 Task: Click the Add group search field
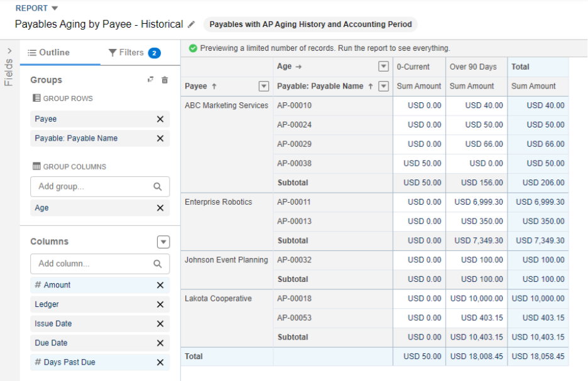100,186
